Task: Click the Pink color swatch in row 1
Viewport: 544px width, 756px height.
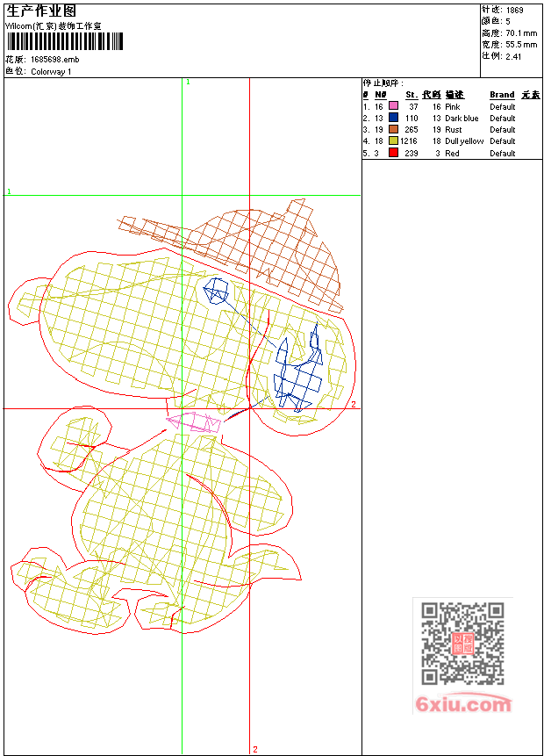Action: [x=394, y=105]
